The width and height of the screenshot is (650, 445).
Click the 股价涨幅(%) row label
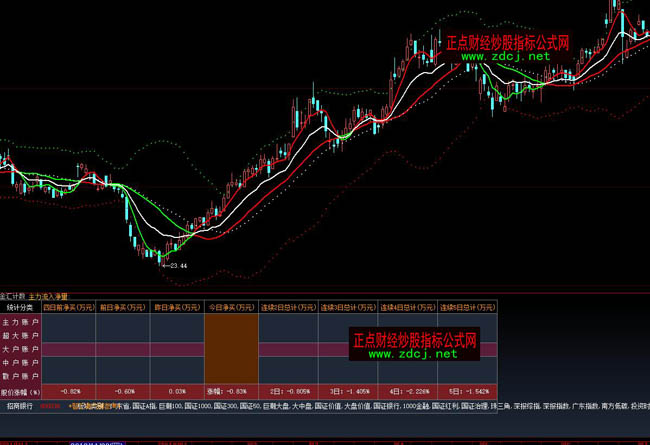(20, 392)
